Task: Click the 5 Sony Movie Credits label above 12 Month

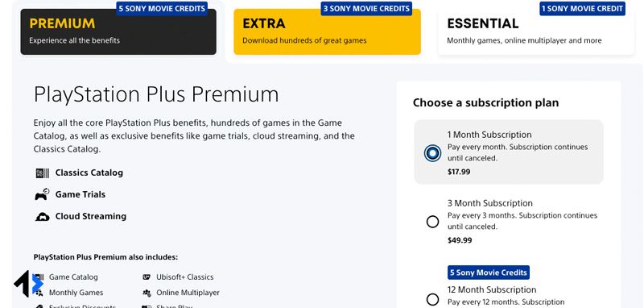Action: click(x=489, y=273)
